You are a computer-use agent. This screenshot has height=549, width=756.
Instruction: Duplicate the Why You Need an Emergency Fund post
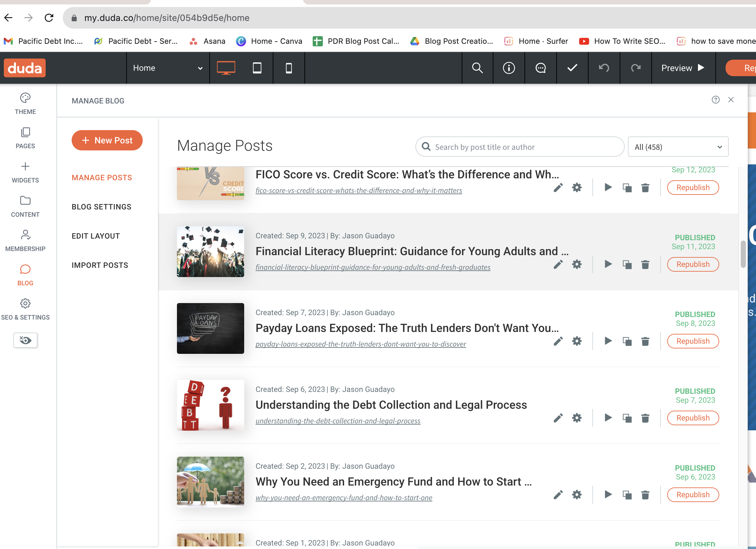627,495
